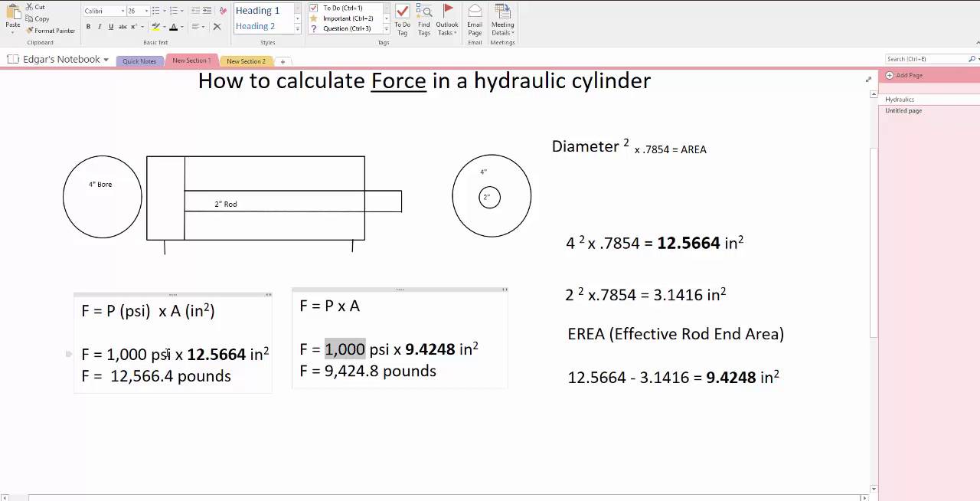This screenshot has width=980, height=501.
Task: Click the numbered list icon
Action: point(173,11)
